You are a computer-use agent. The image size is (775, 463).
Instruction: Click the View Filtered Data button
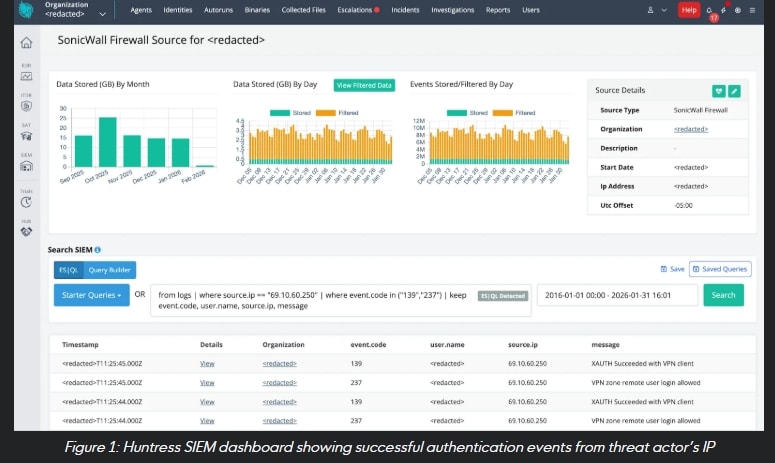pyautogui.click(x=363, y=86)
